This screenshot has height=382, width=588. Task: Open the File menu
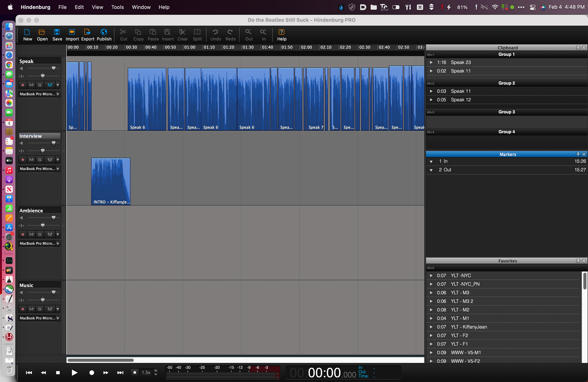(62, 7)
